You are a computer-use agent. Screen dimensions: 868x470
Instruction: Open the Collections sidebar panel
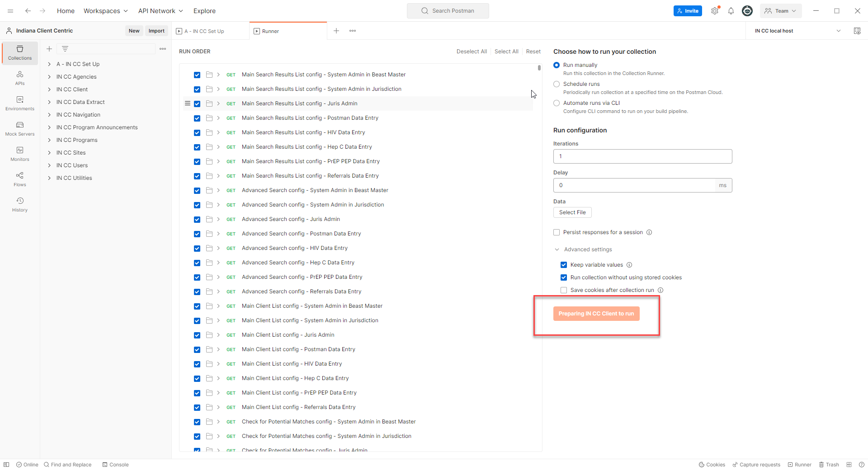[19, 53]
